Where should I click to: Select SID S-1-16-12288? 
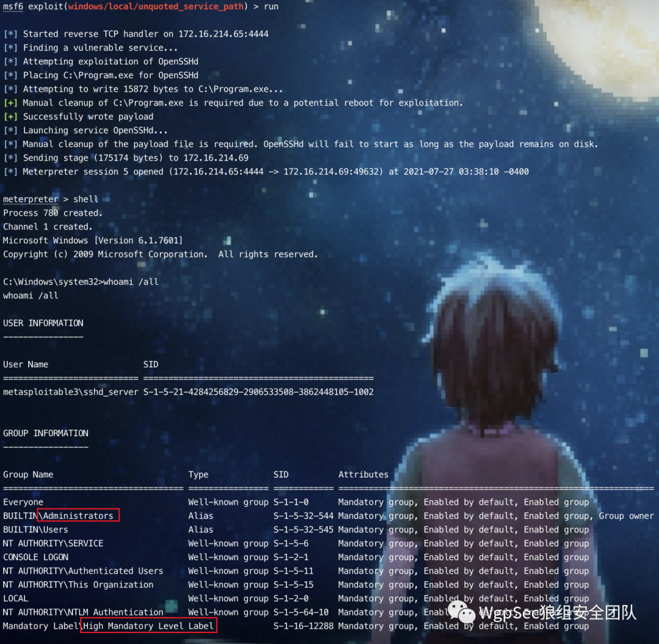coord(303,626)
